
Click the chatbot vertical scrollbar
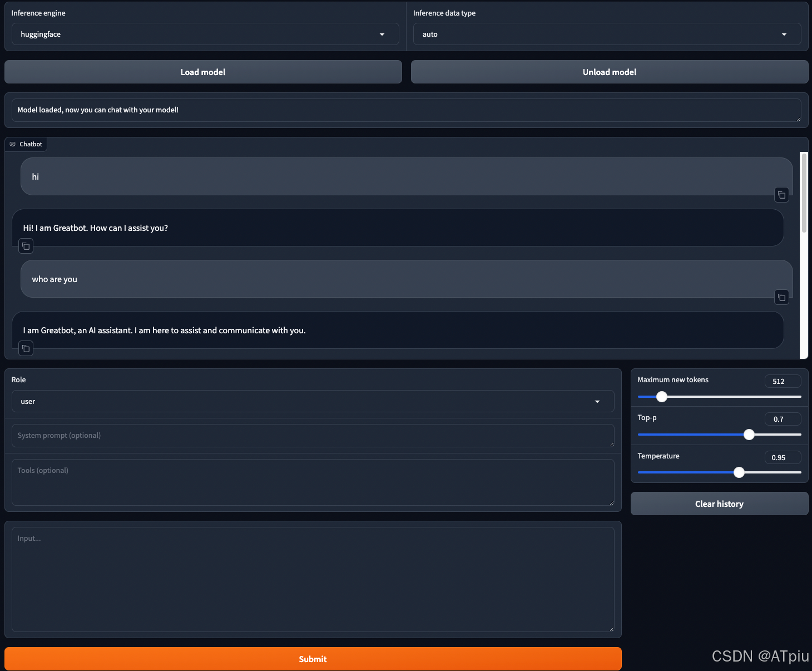pos(804,193)
